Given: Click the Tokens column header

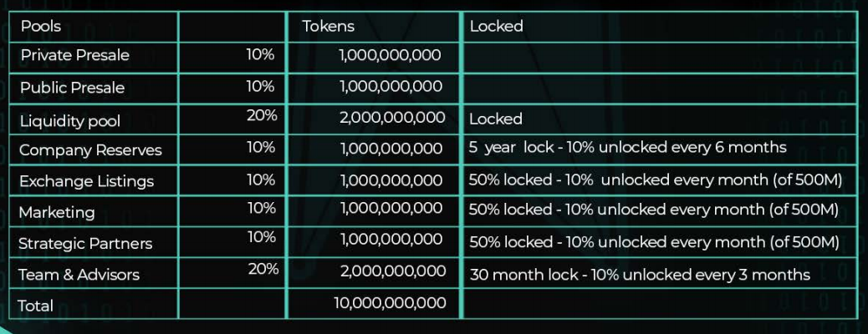Looking at the screenshot, I should (x=329, y=26).
